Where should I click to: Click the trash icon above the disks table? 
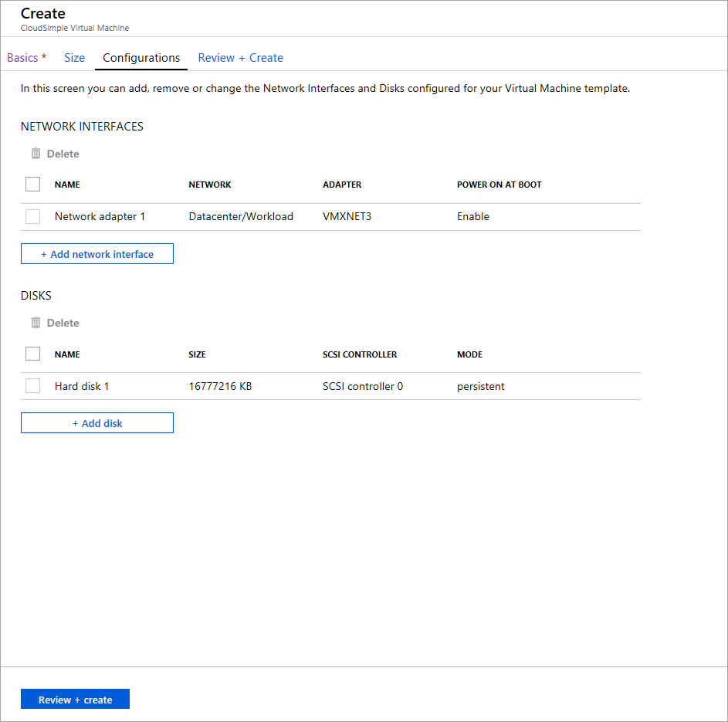coord(36,322)
